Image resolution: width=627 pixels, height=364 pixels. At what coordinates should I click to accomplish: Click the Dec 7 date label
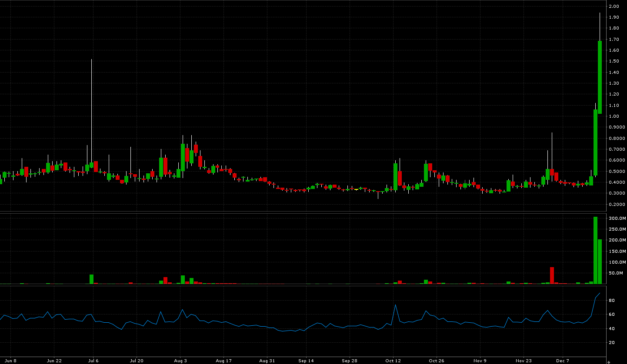pos(562,361)
